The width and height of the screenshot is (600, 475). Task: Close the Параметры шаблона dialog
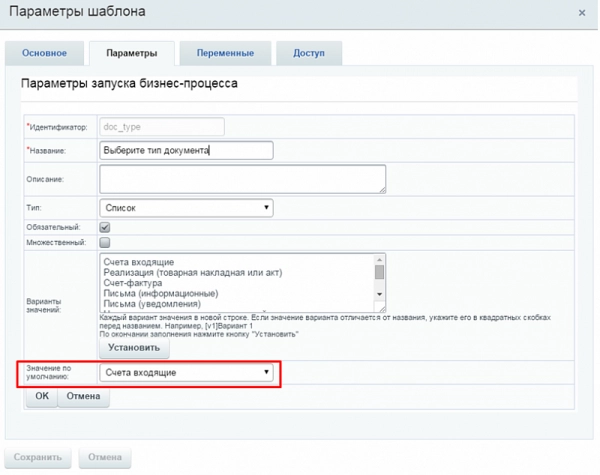point(582,13)
